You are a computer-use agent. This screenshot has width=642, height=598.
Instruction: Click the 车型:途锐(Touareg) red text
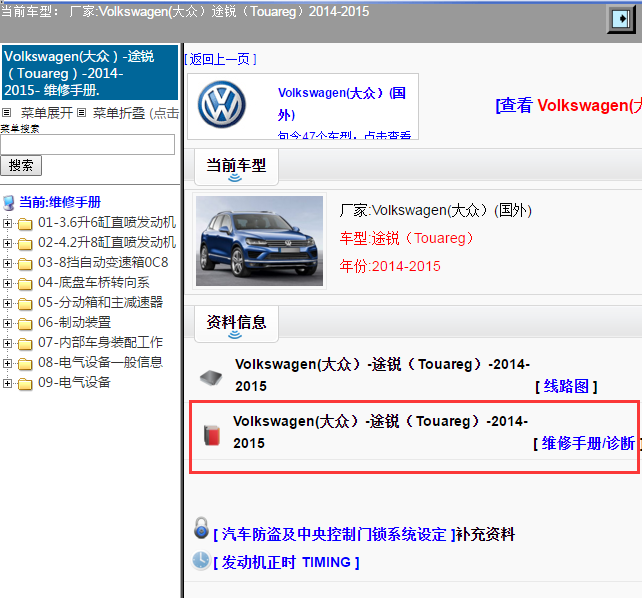[x=407, y=238]
